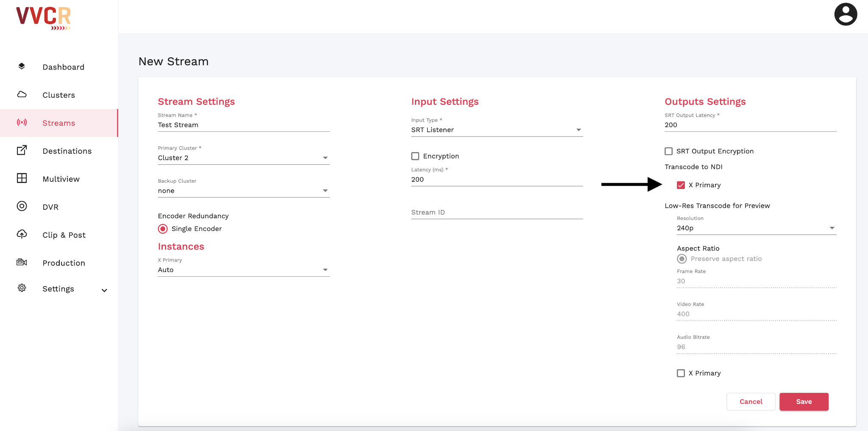
Task: Open the Input Type dropdown
Action: [x=497, y=130]
